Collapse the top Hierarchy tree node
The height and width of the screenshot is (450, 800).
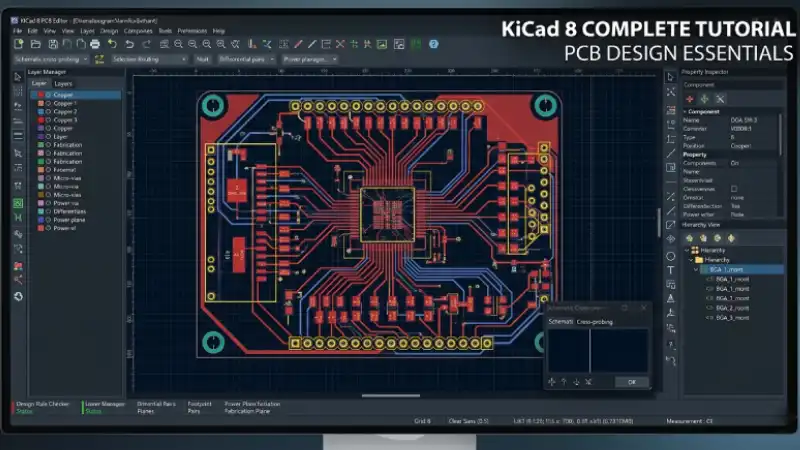click(687, 251)
